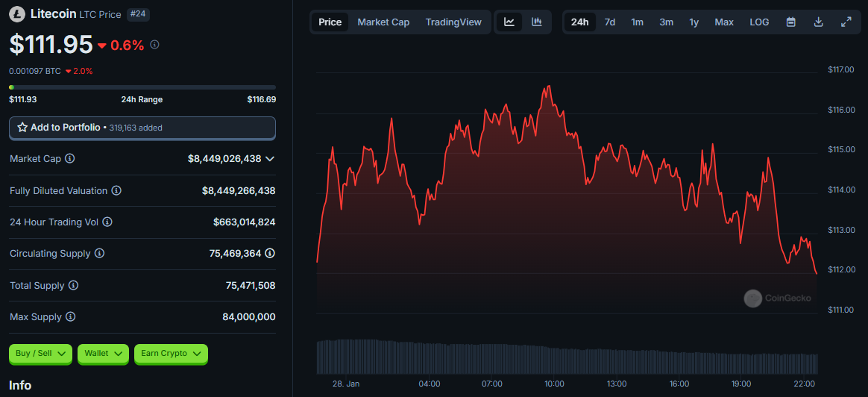Set chart range to 7d
This screenshot has height=397, width=868.
tap(609, 22)
